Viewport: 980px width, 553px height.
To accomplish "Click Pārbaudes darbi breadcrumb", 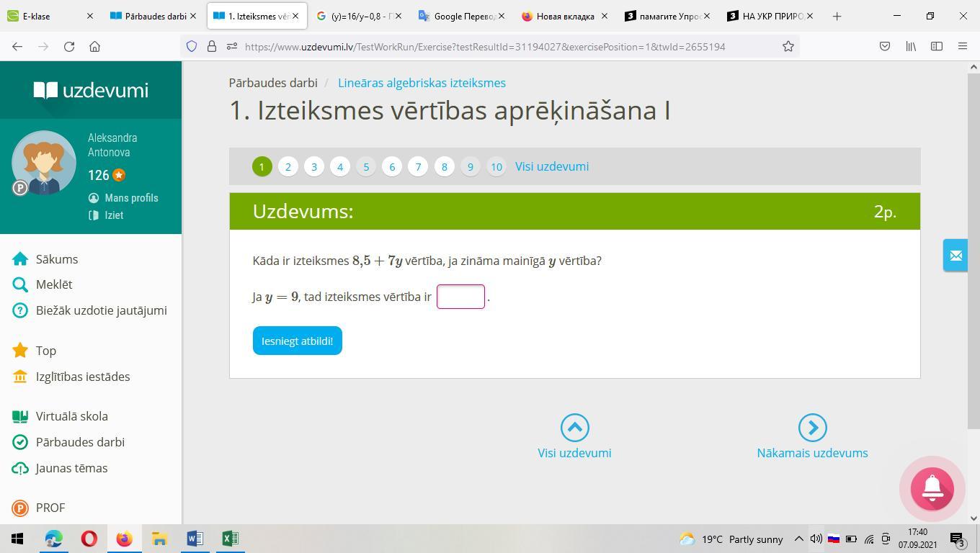I will point(273,83).
